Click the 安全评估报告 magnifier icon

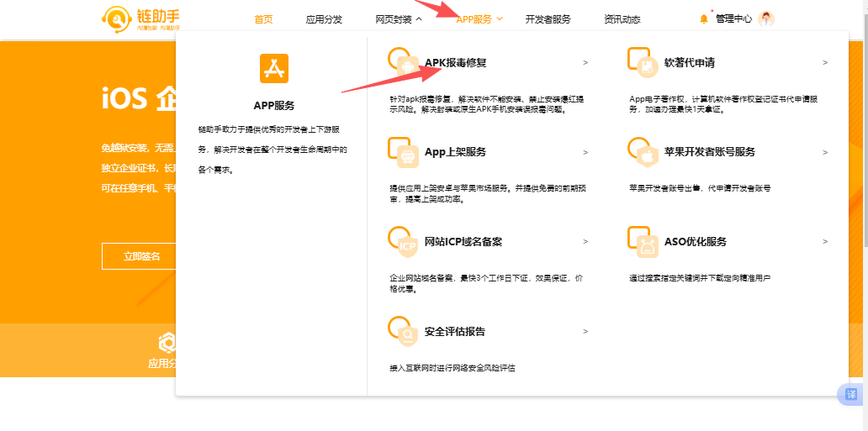405,332
